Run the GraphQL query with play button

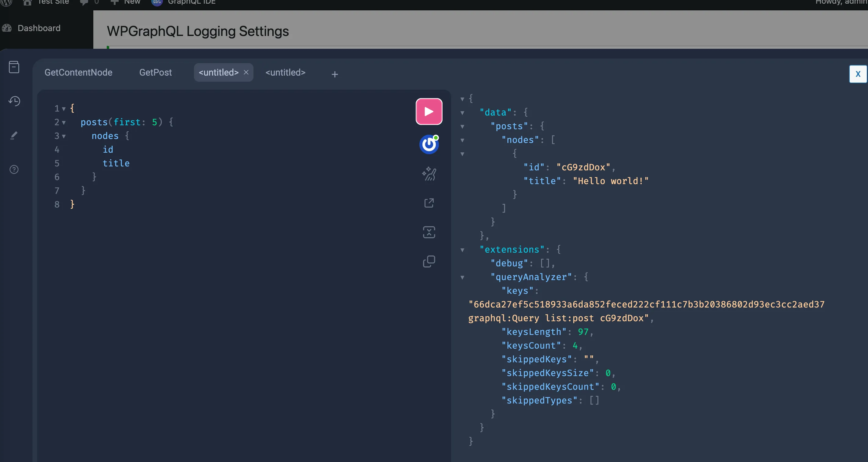click(x=429, y=112)
